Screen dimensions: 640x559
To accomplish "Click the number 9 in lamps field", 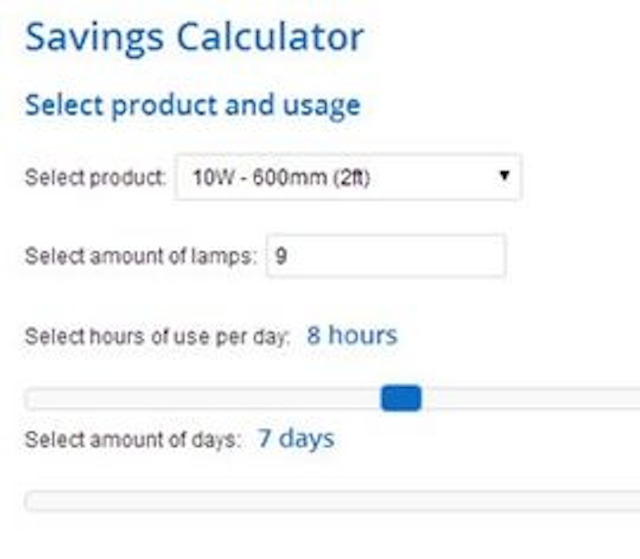I will (x=281, y=256).
